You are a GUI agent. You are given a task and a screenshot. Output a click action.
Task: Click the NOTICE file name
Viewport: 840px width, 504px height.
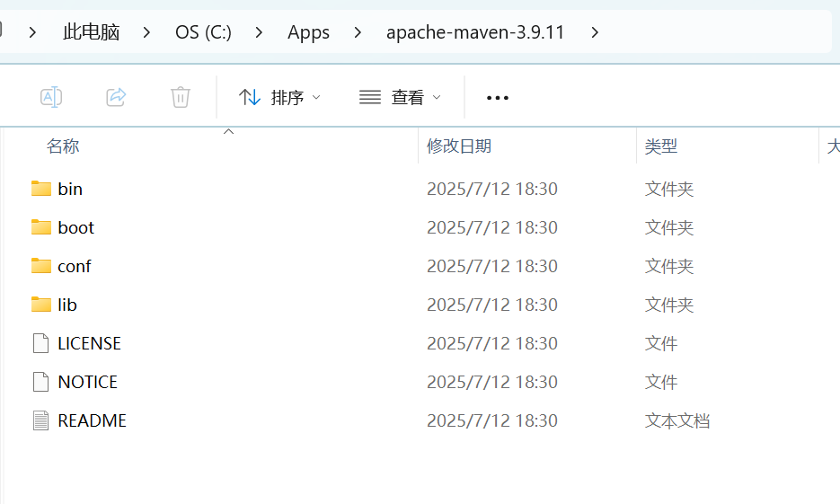[x=88, y=382]
